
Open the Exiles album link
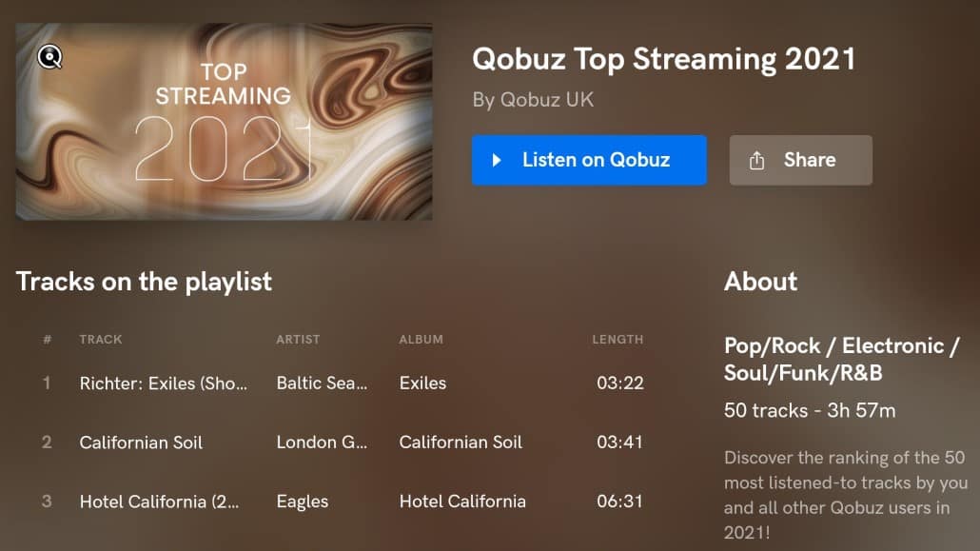click(x=422, y=384)
